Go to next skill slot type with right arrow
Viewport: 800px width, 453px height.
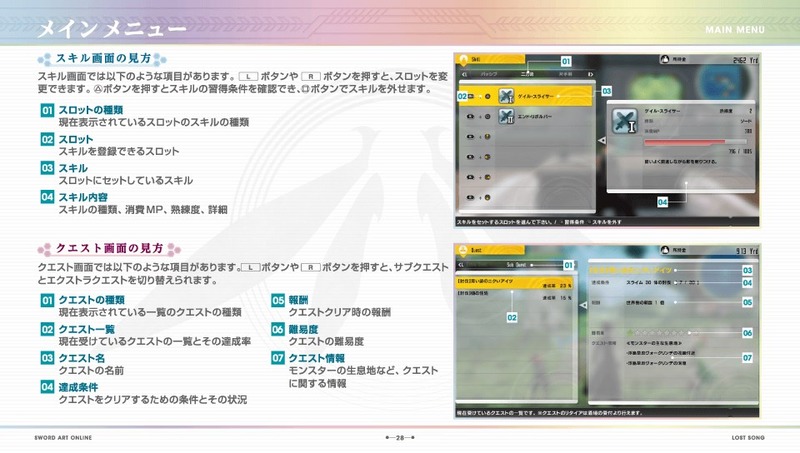pos(590,74)
